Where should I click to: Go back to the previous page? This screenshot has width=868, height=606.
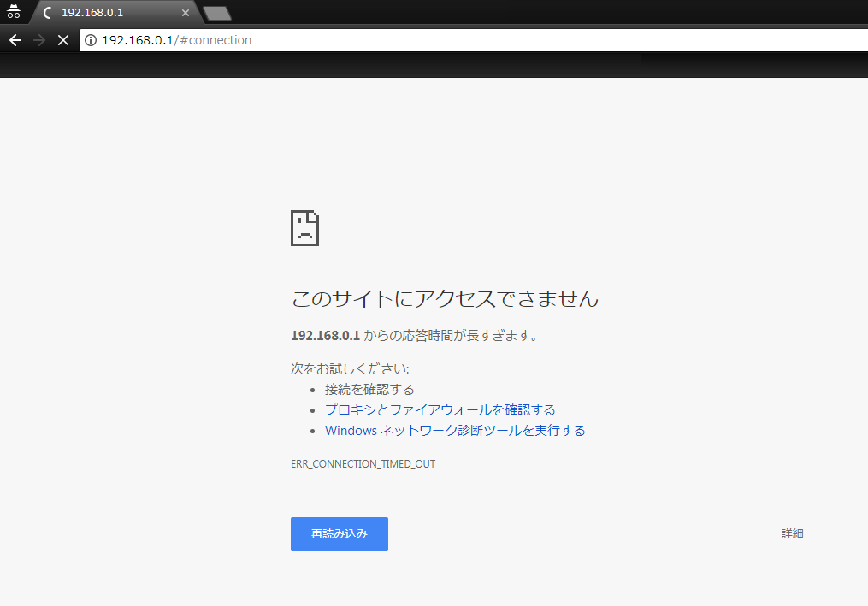coord(15,40)
